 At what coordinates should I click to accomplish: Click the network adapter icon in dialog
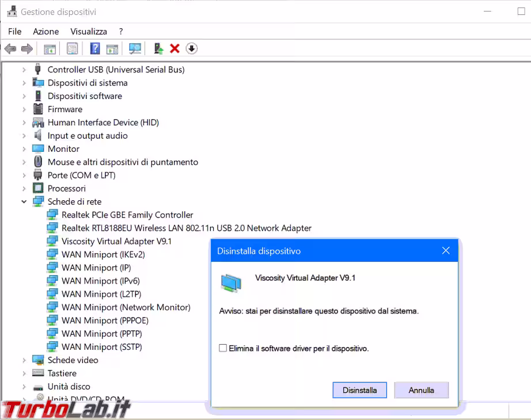(232, 283)
